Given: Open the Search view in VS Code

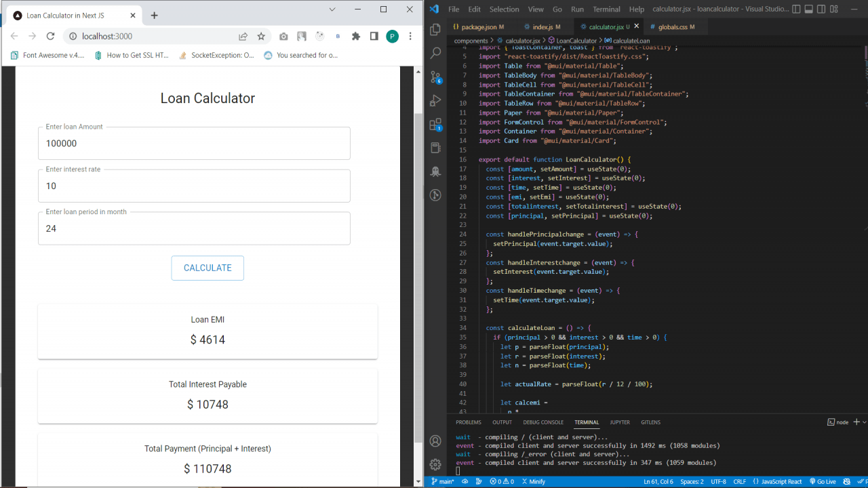Looking at the screenshot, I should point(435,53).
